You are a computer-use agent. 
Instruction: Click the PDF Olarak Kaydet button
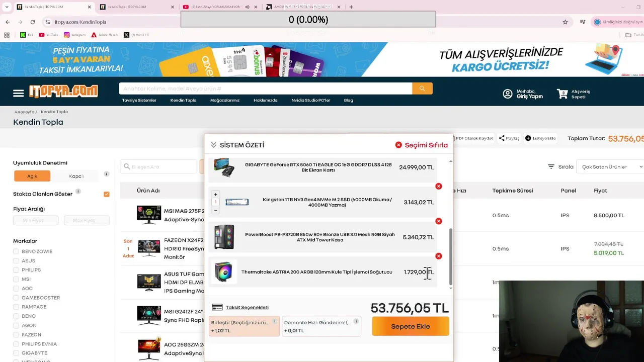tap(473, 138)
